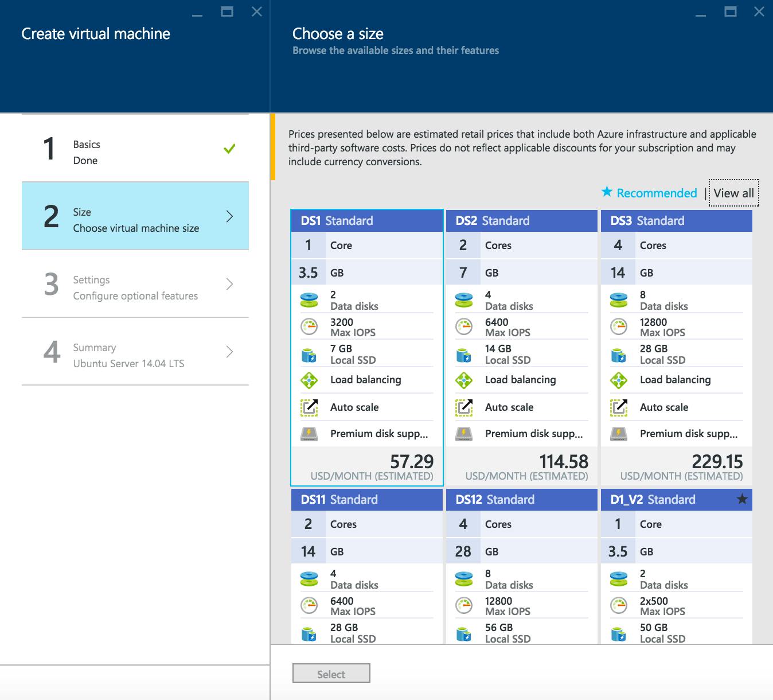Click the View all link

733,193
